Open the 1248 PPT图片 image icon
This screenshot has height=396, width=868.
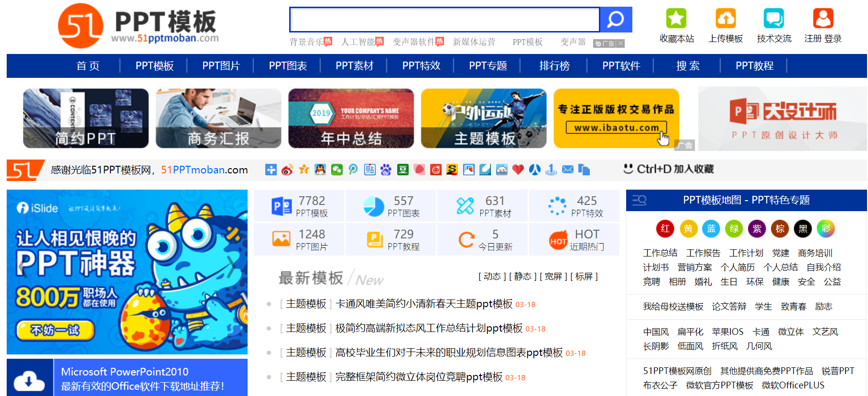click(282, 239)
